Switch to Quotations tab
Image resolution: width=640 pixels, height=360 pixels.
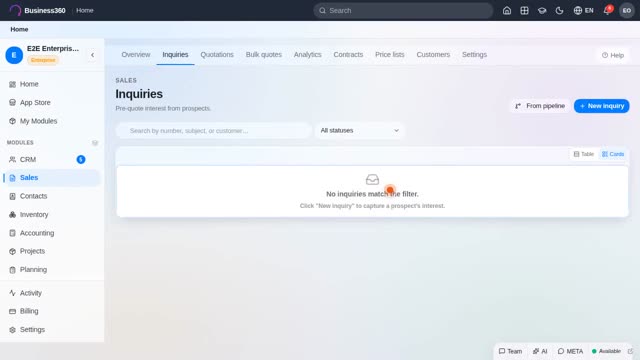click(x=217, y=55)
